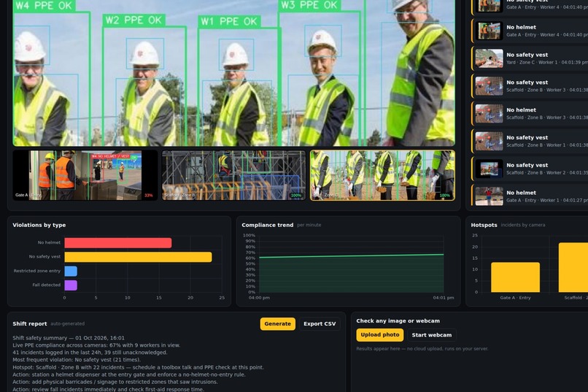Click the W4 PPE OK label in live feed
The image size is (588, 392).
[x=45, y=5]
